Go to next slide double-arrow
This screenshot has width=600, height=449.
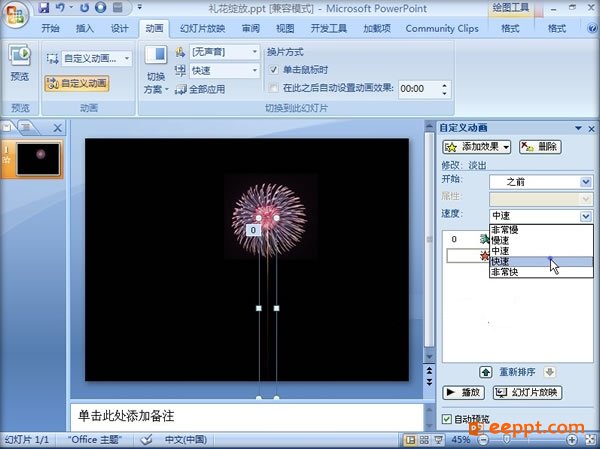tap(429, 382)
